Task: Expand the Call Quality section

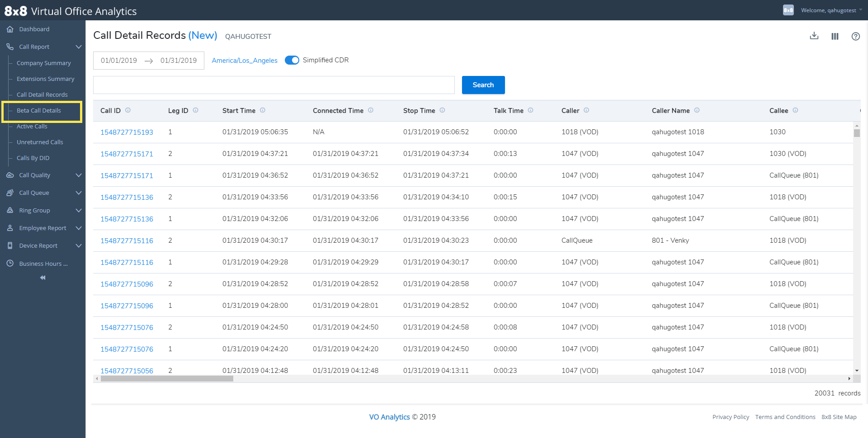Action: click(79, 175)
